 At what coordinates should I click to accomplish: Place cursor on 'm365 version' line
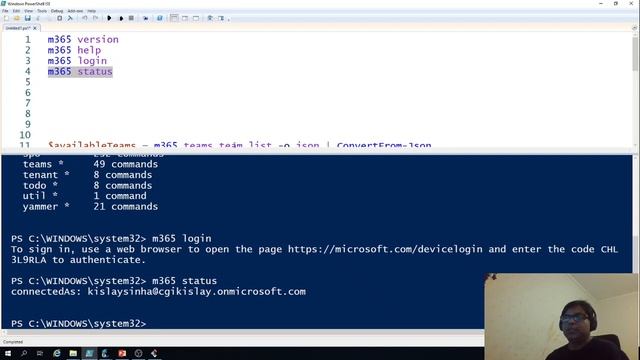pos(83,40)
